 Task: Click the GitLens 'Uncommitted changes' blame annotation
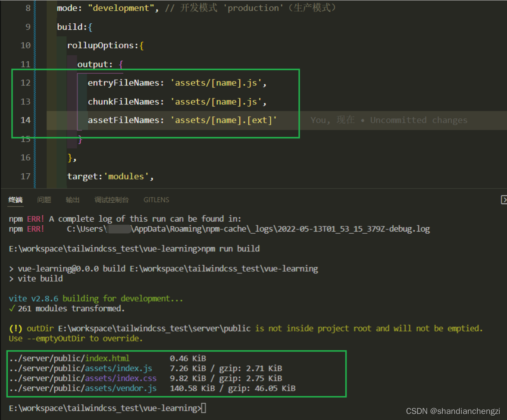[x=418, y=120]
